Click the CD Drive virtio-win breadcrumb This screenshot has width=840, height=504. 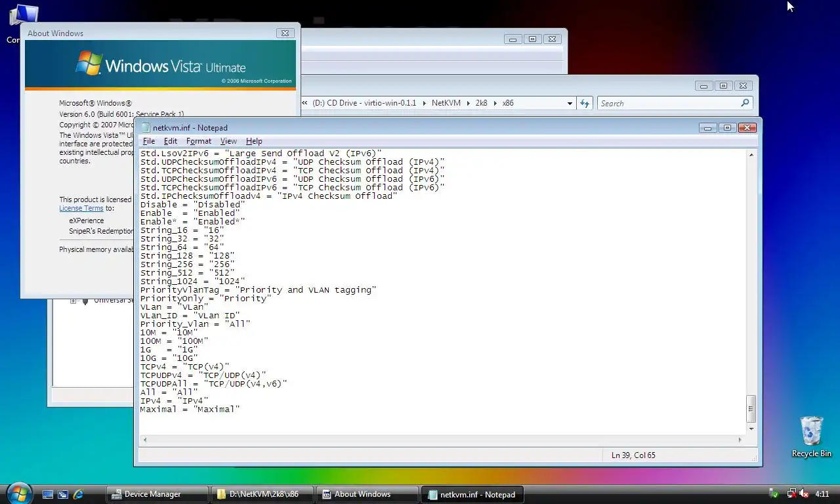(364, 103)
